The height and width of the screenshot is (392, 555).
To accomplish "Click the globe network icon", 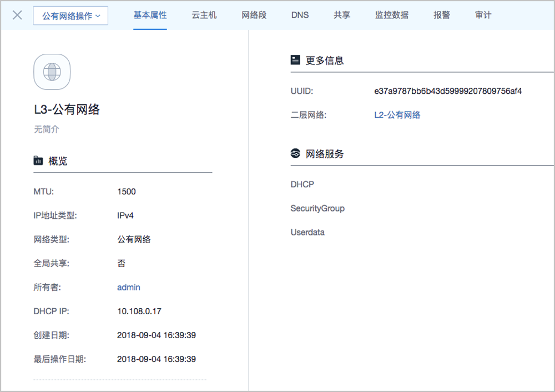I will (x=52, y=72).
